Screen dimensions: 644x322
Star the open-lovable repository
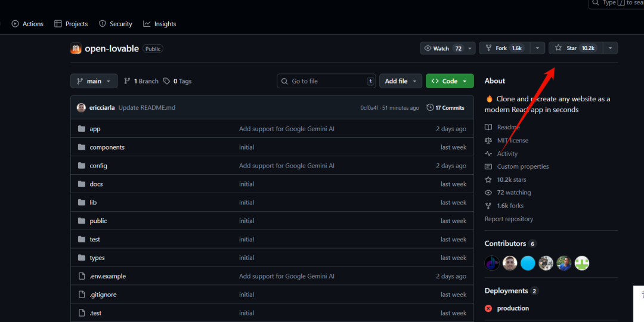point(576,48)
